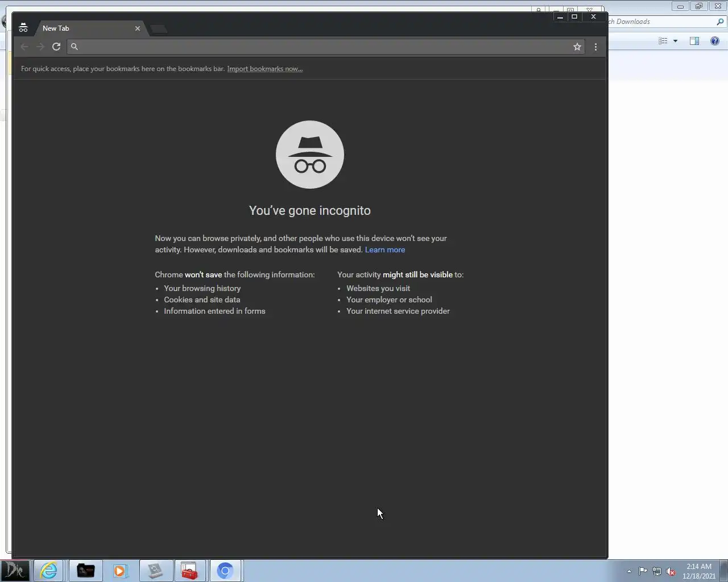Click the Show desktop strip
This screenshot has width=728, height=582.
click(724, 571)
